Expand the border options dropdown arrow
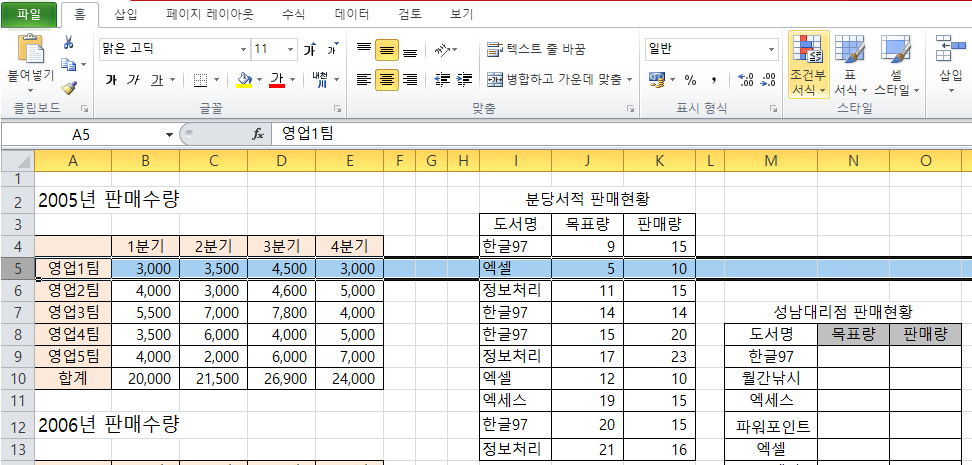972x465 pixels. (216, 80)
